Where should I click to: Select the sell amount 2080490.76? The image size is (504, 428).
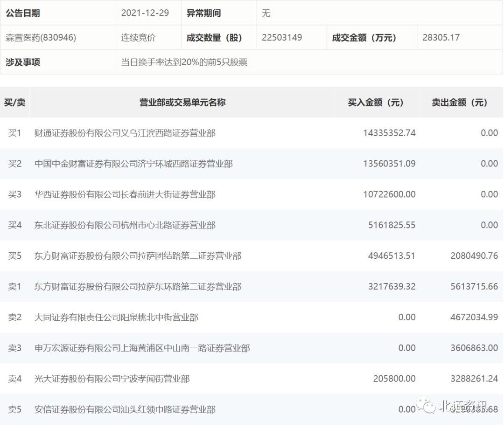point(474,256)
